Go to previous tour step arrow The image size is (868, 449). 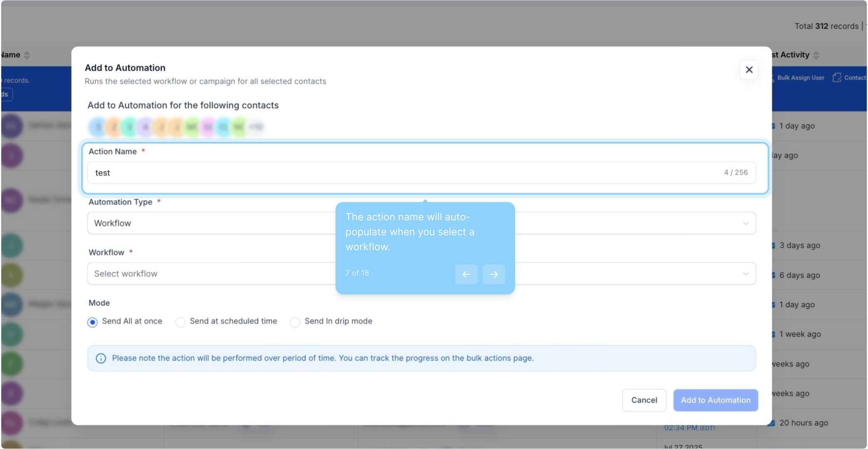(x=466, y=274)
